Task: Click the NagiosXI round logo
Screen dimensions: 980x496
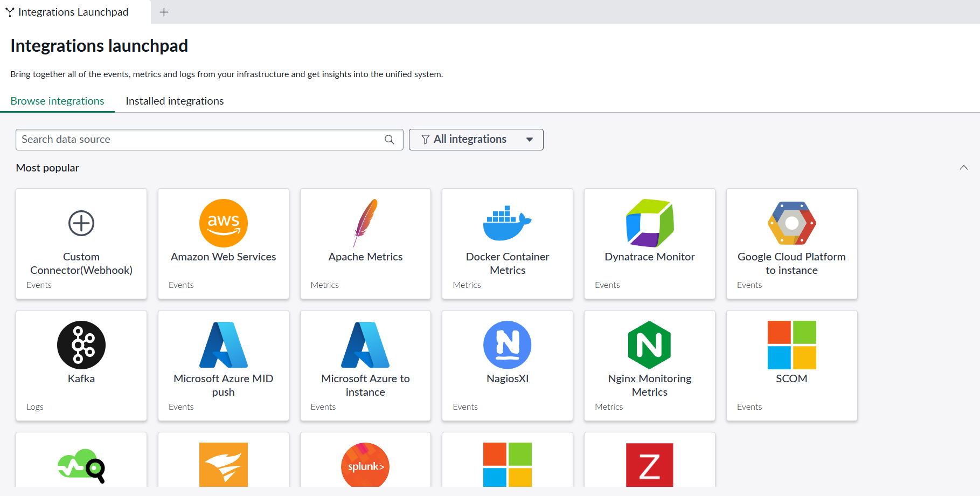Action: [508, 345]
